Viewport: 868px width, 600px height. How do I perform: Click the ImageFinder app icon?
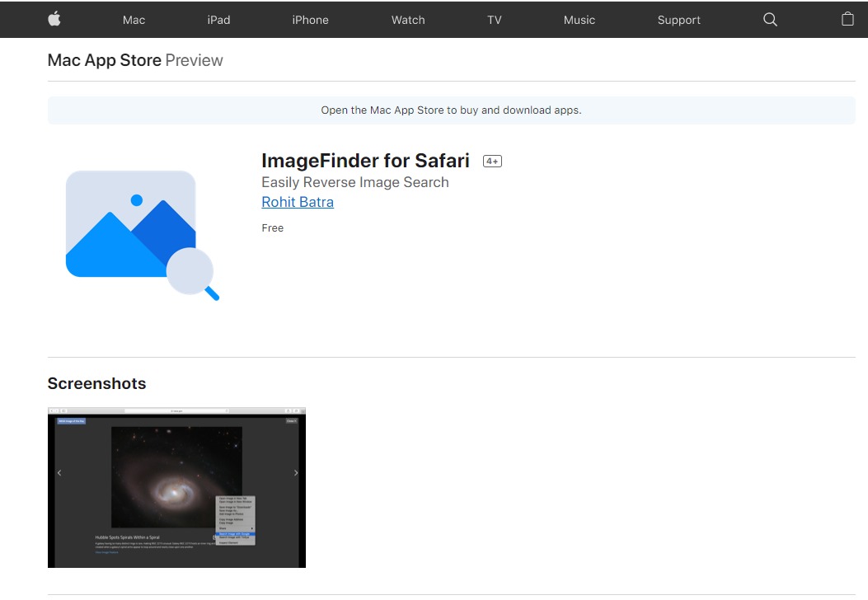click(x=139, y=234)
